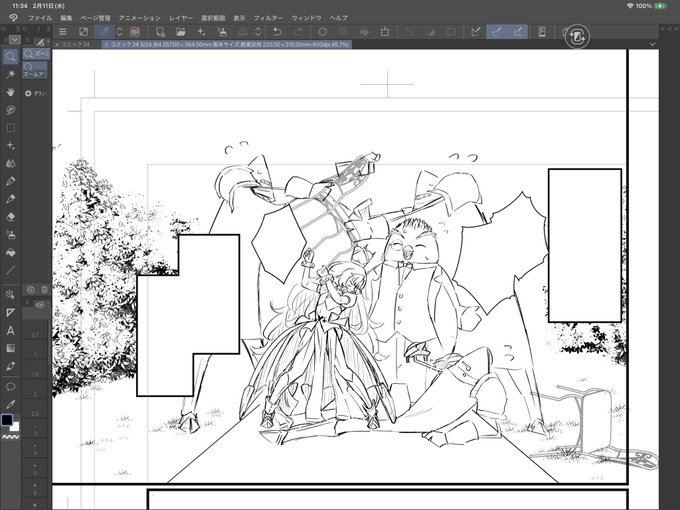Image resolution: width=680 pixels, height=510 pixels.
Task: Click the up-down stepper beside the dimmed stamp icon
Action: [x=258, y=32]
